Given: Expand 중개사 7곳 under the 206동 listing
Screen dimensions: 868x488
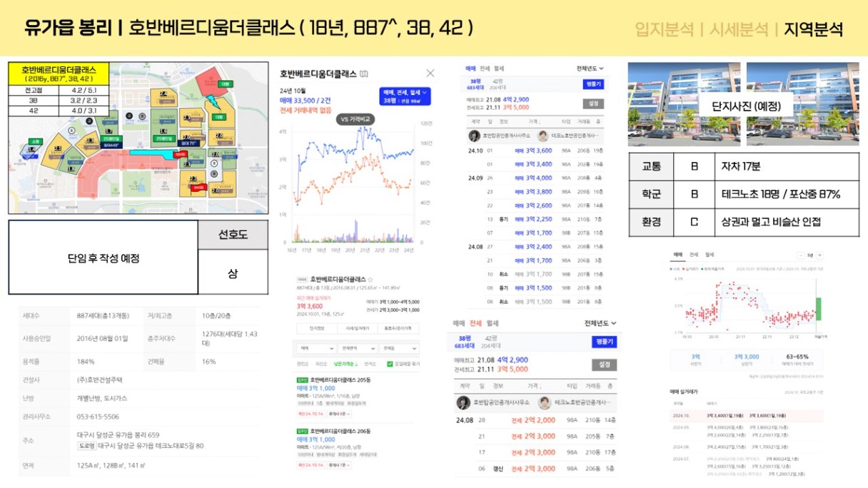Looking at the screenshot, I should tap(340, 464).
